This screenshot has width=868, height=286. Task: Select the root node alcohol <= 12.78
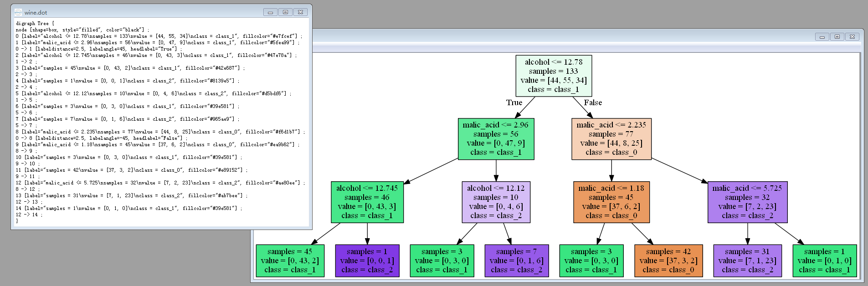coord(554,76)
